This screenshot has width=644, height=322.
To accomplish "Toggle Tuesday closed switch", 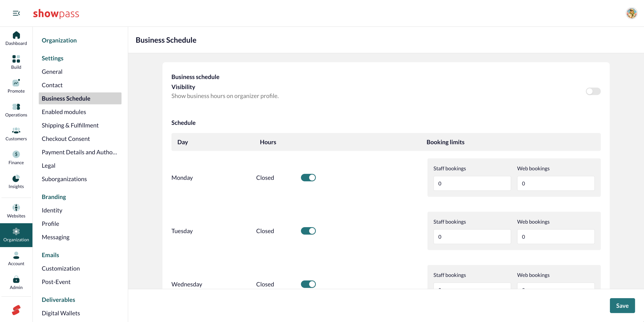I will (x=308, y=231).
